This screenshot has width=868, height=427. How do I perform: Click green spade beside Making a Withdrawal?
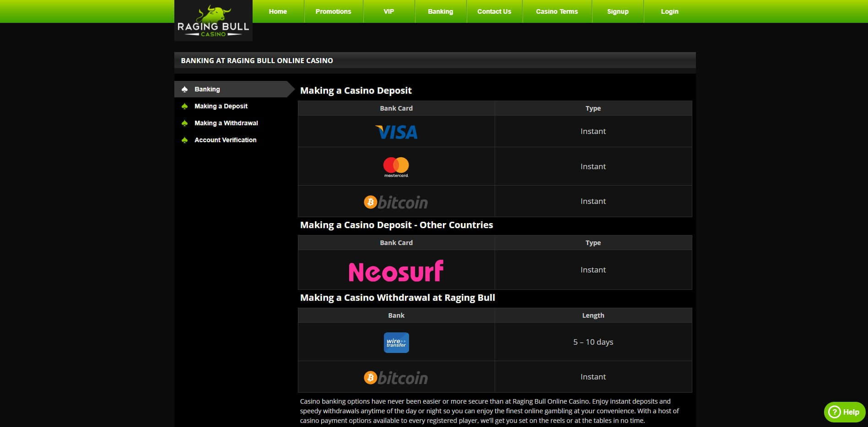pos(185,123)
